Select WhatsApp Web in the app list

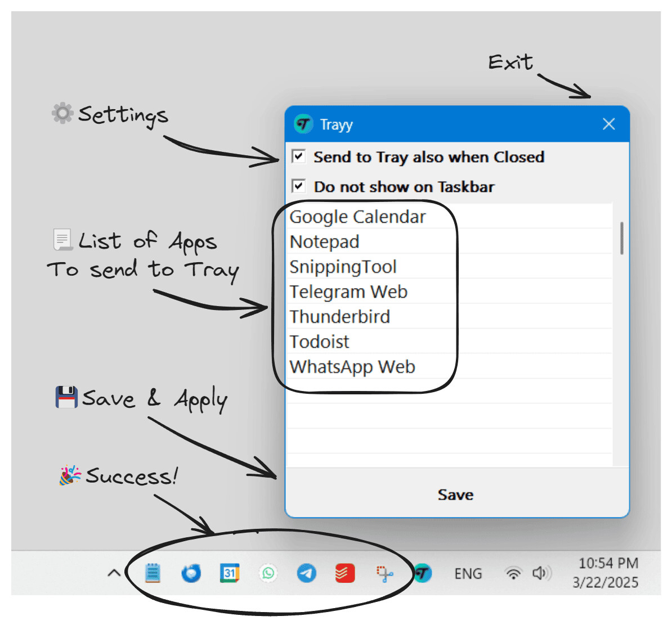(x=449, y=367)
